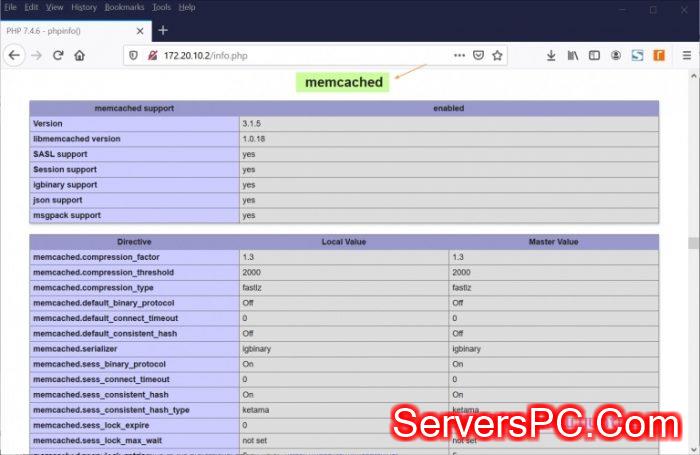Click the Back arrow button

coord(14,55)
